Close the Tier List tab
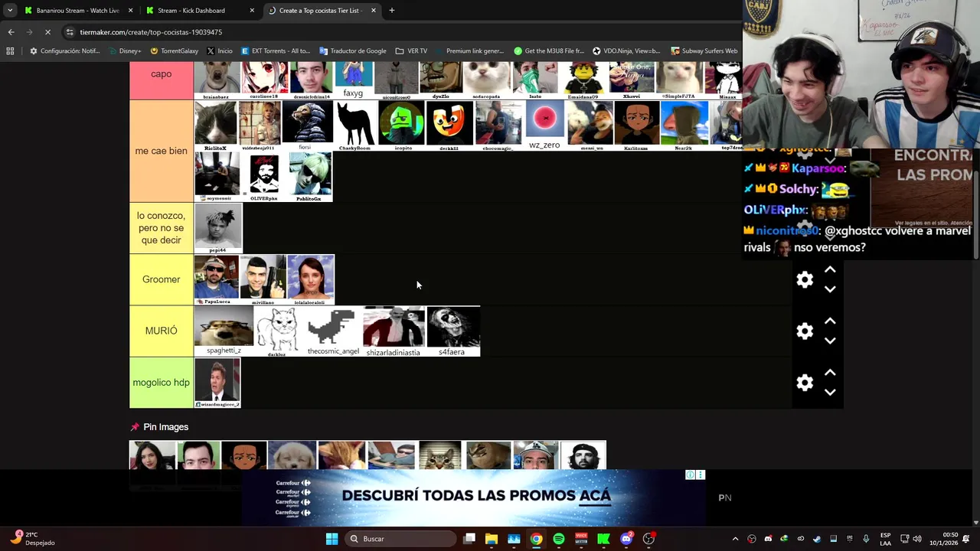 point(374,11)
